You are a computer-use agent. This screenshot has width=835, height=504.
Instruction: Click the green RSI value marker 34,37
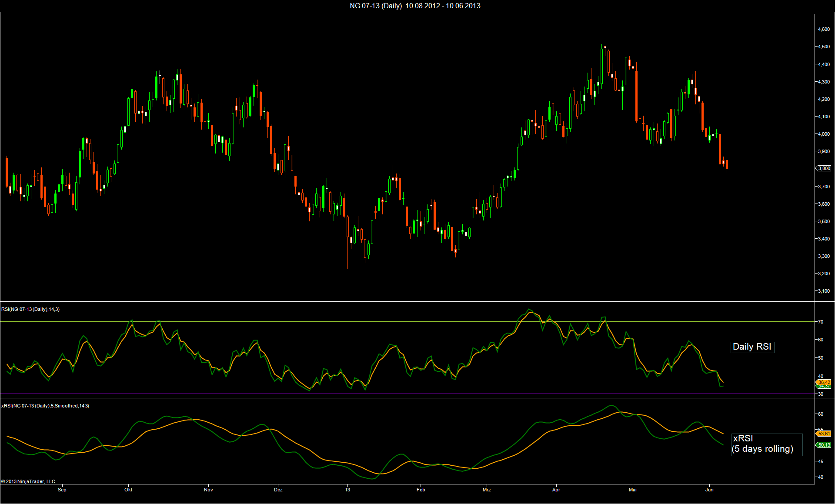coord(824,387)
